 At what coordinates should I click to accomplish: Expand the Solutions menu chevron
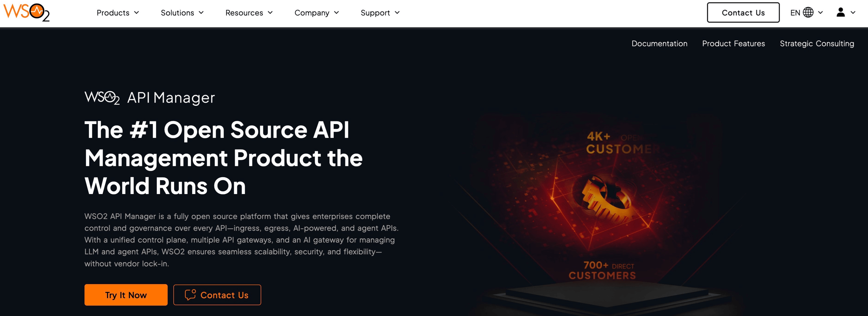coord(201,12)
